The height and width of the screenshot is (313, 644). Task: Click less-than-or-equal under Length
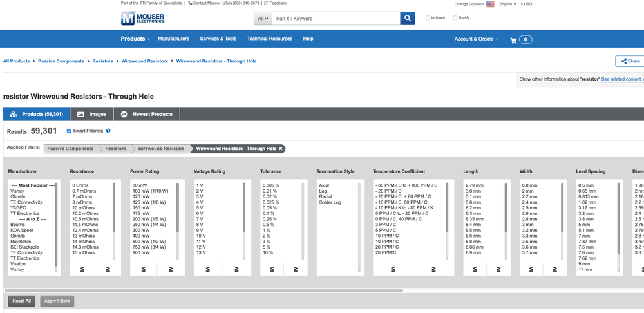tap(475, 269)
